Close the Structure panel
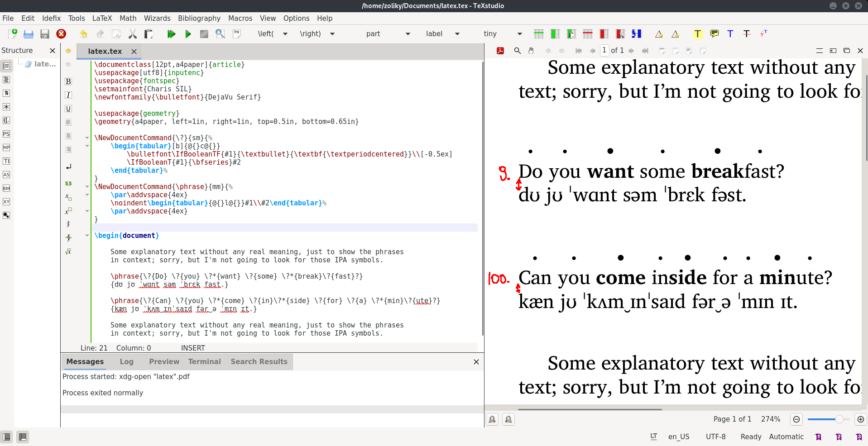This screenshot has width=868, height=446. (x=53, y=51)
